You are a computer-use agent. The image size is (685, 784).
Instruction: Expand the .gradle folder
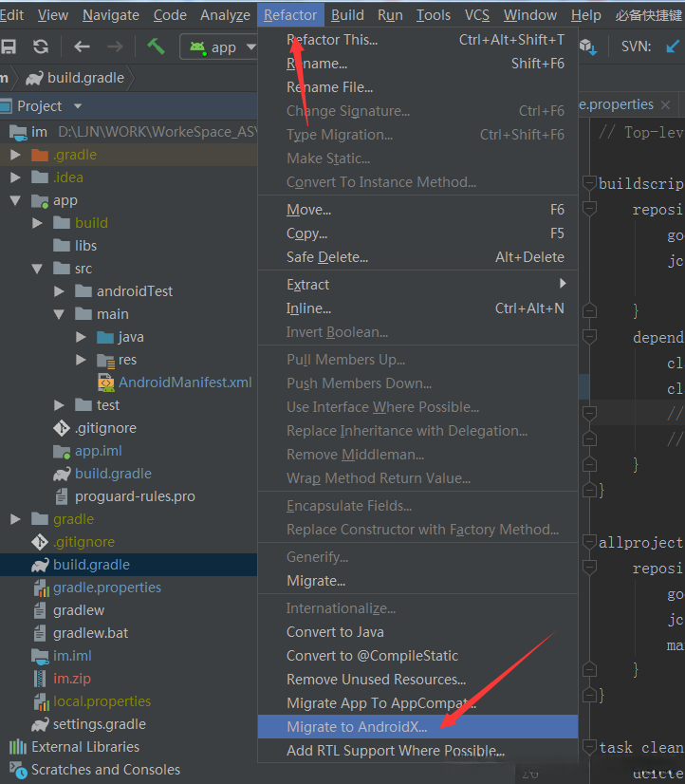point(15,155)
